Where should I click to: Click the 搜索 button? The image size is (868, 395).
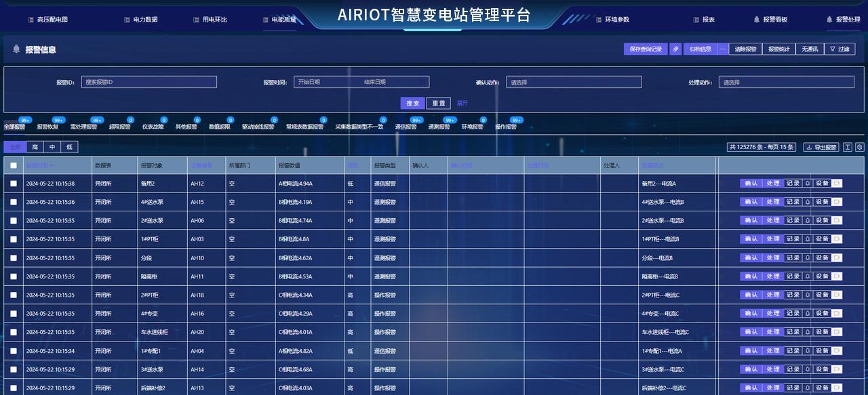click(x=412, y=103)
